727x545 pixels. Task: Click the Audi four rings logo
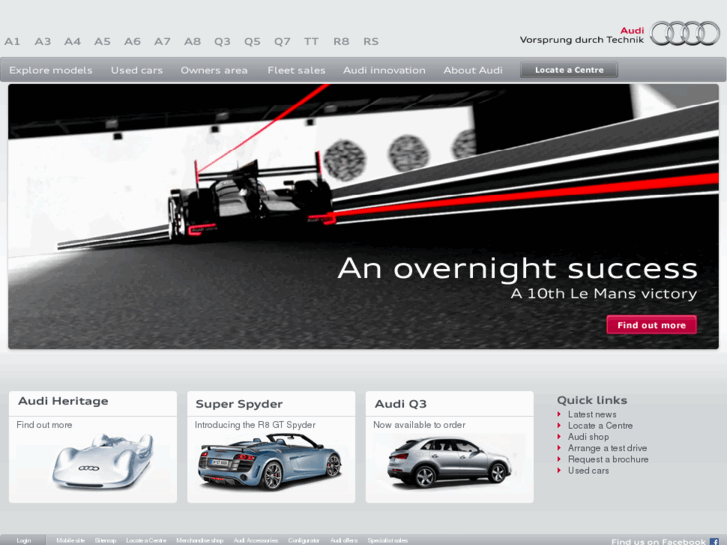(685, 33)
